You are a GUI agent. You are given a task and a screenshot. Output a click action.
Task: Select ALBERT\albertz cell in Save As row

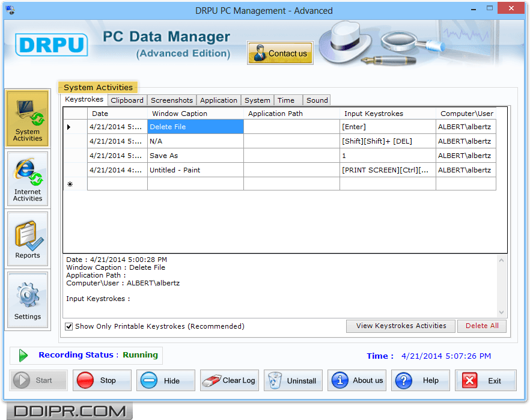(x=466, y=156)
